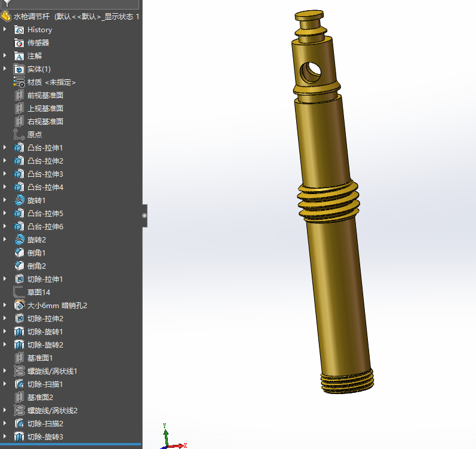Expand the 实体(1) node arrow
Image resolution: width=476 pixels, height=449 pixels.
(5, 69)
